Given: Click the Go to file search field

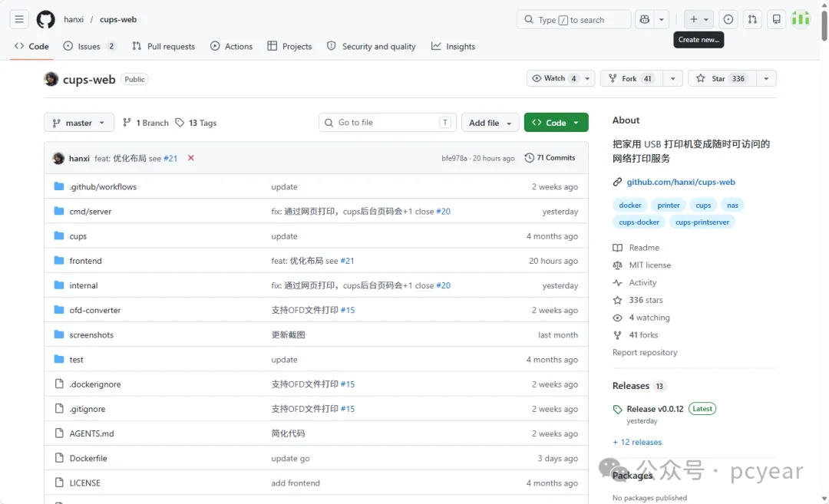Looking at the screenshot, I should [x=387, y=123].
